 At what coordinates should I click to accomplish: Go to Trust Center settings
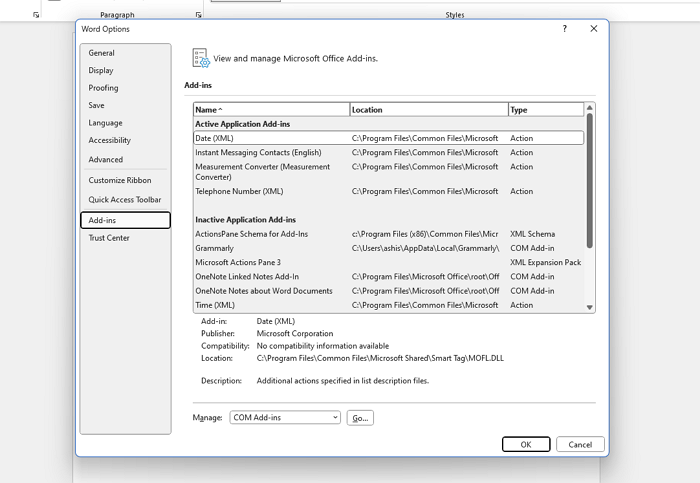click(x=109, y=238)
